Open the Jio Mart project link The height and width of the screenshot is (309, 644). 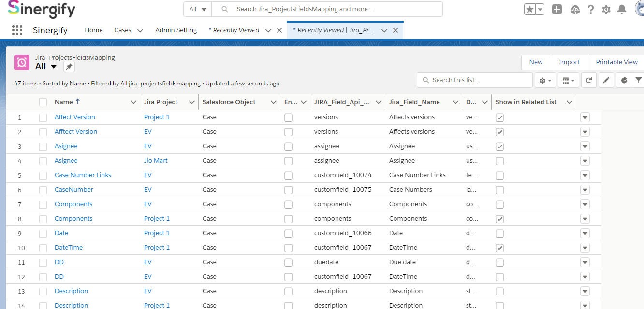(x=156, y=161)
